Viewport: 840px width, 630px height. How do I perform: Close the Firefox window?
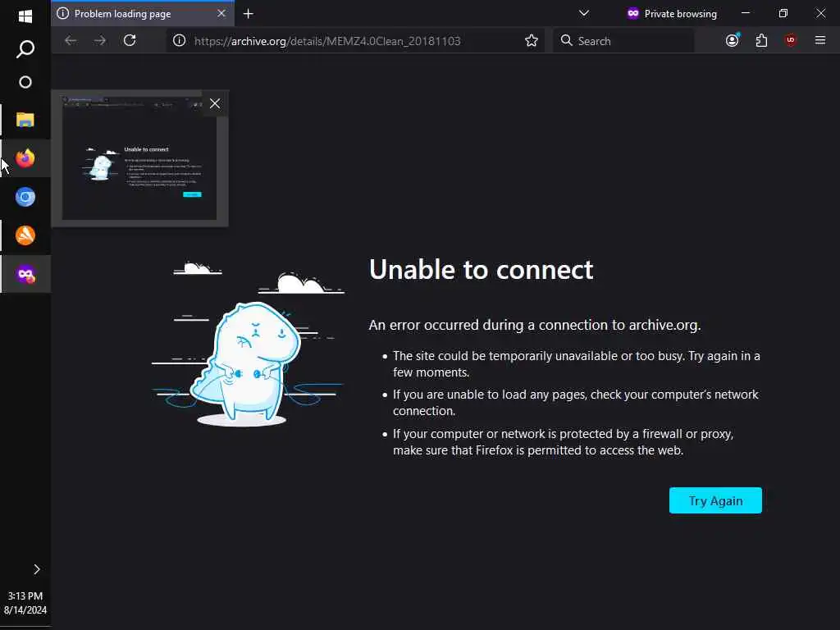click(820, 13)
